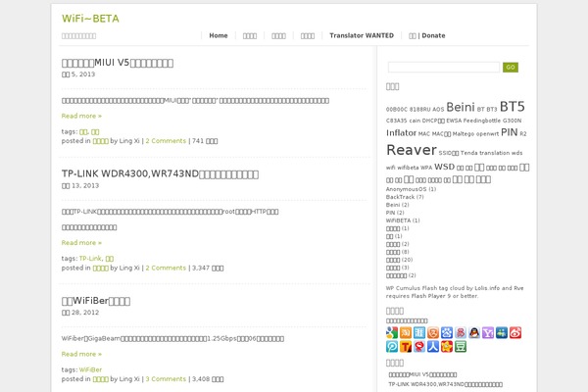Click the orange T share icon
Screen dimensions: 588x392
(406, 347)
